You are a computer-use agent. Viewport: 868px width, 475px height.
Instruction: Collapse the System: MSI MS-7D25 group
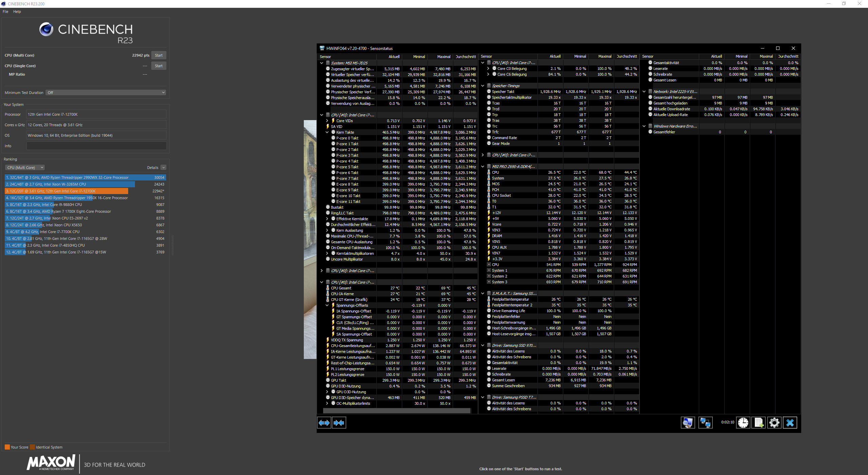click(321, 63)
